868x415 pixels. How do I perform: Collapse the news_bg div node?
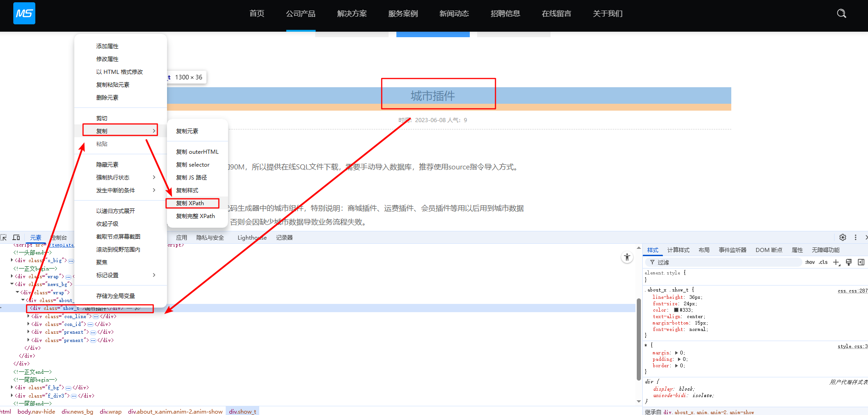12,284
